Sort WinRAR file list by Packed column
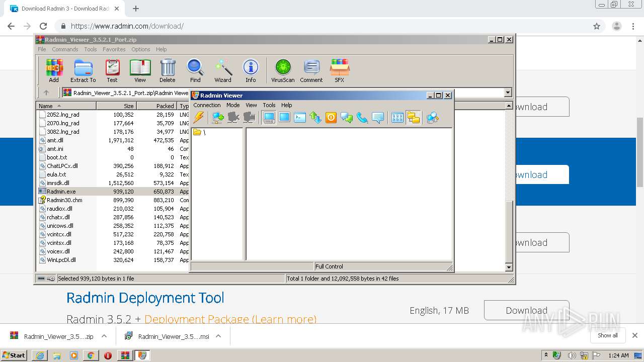 [x=156, y=106]
